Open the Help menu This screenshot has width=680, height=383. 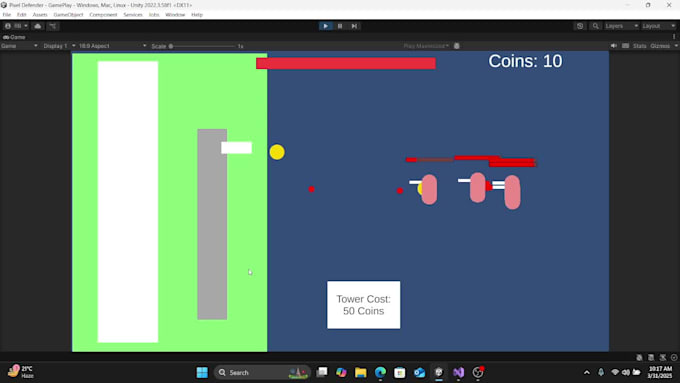(197, 15)
